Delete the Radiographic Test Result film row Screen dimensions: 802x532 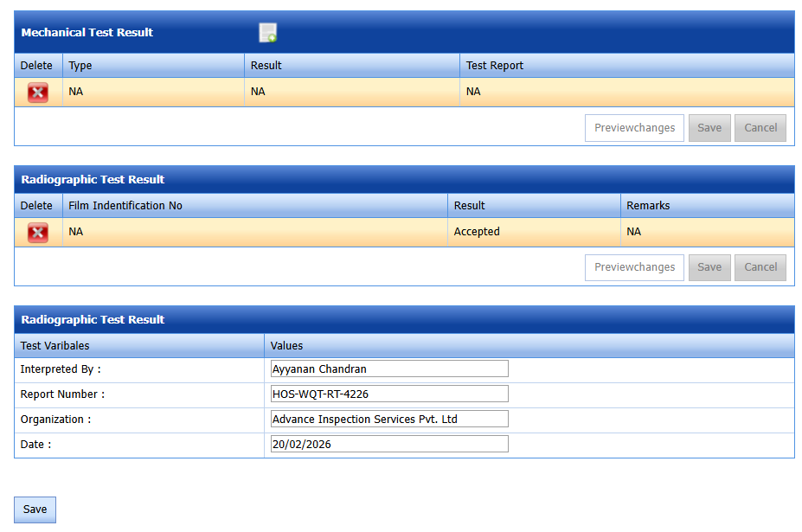pyautogui.click(x=37, y=233)
